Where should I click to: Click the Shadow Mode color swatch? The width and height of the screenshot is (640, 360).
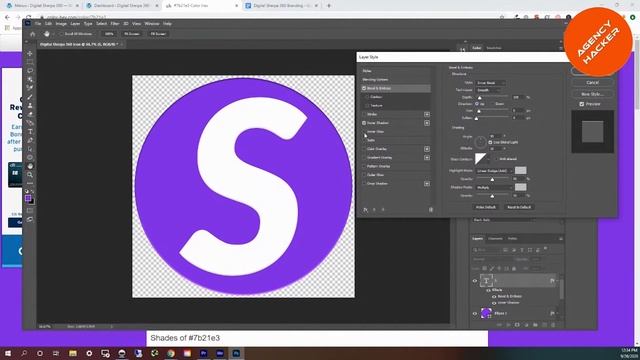click(x=520, y=187)
